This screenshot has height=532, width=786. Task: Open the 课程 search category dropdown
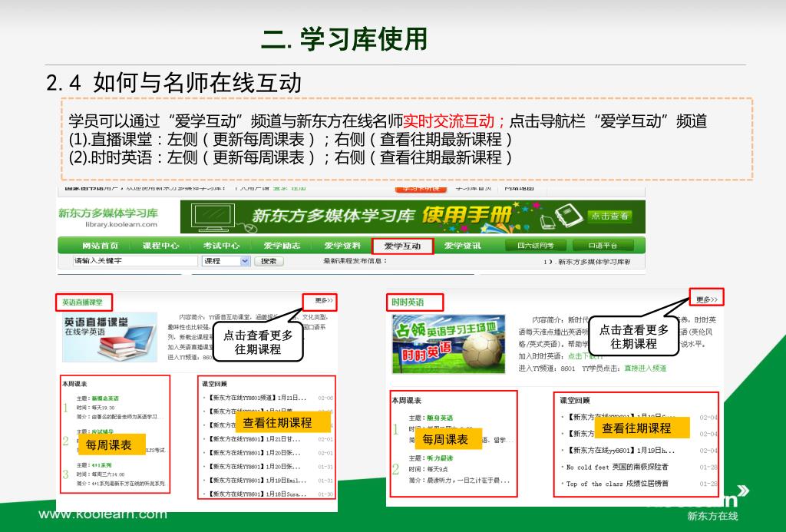tap(226, 261)
